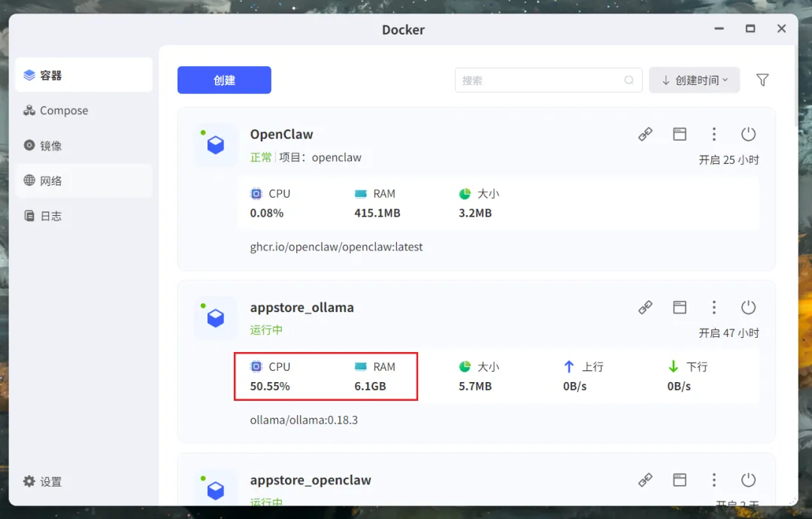
Task: Toggle the power button for appstore_ollama
Action: tap(748, 307)
